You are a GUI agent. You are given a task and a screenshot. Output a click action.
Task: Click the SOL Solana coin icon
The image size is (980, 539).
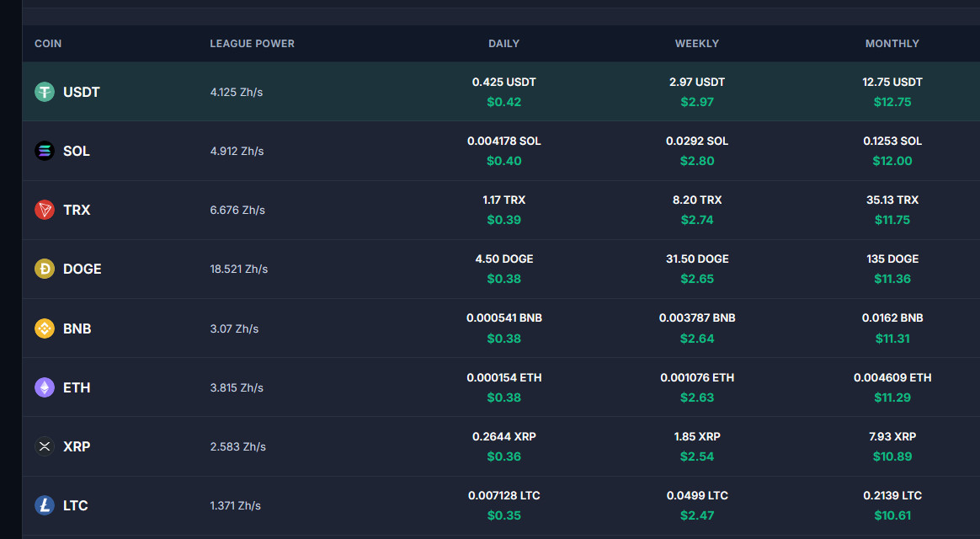tap(45, 151)
